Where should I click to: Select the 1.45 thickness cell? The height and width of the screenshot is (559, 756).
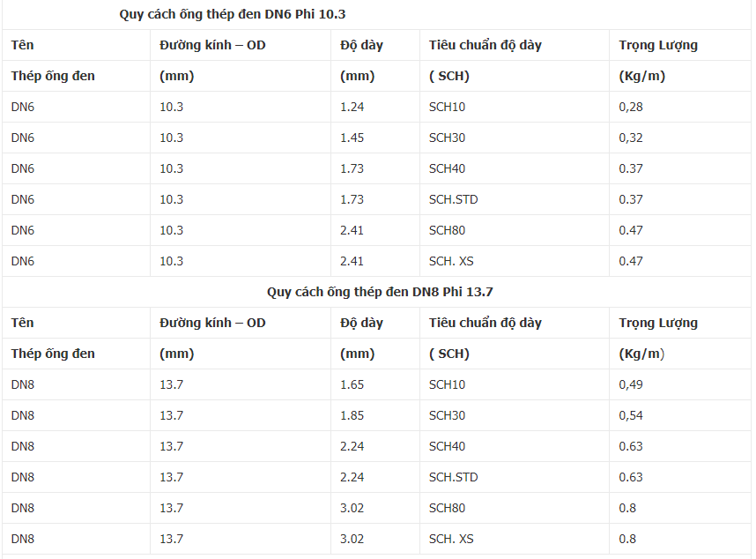tap(352, 138)
